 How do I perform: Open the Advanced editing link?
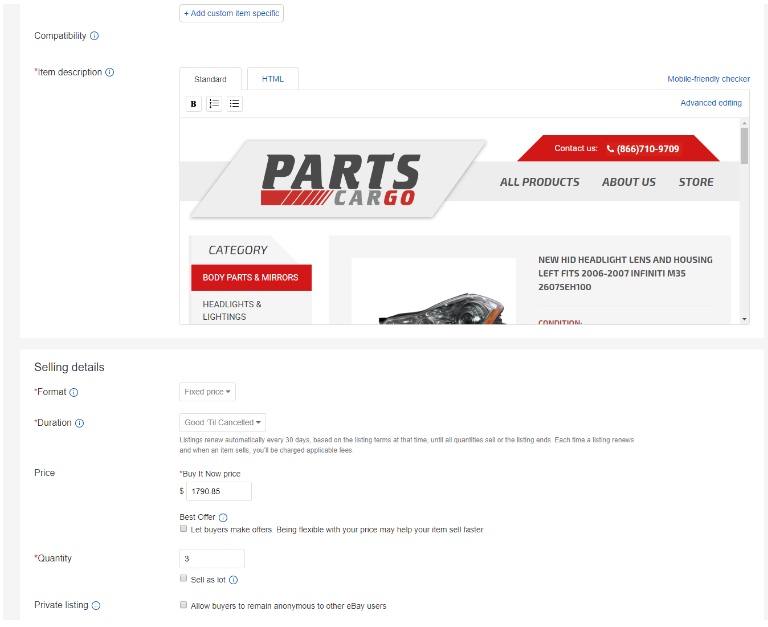pyautogui.click(x=711, y=103)
